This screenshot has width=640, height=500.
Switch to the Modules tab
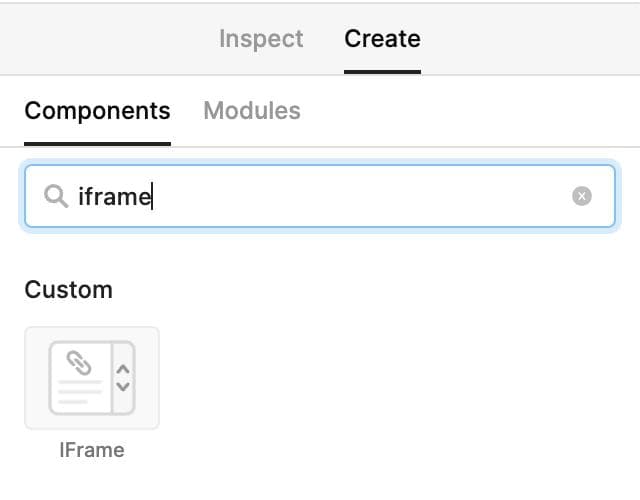click(x=252, y=110)
